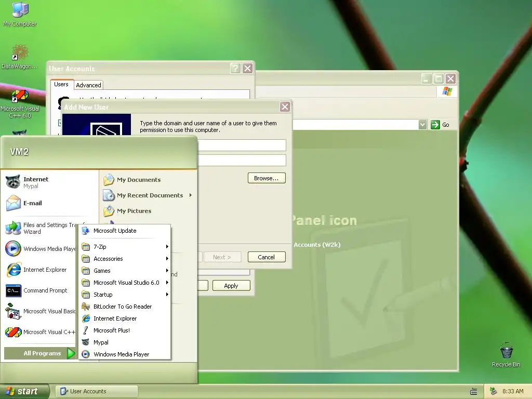Open My Computer desktop icon
The height and width of the screenshot is (399, 532).
(20, 14)
